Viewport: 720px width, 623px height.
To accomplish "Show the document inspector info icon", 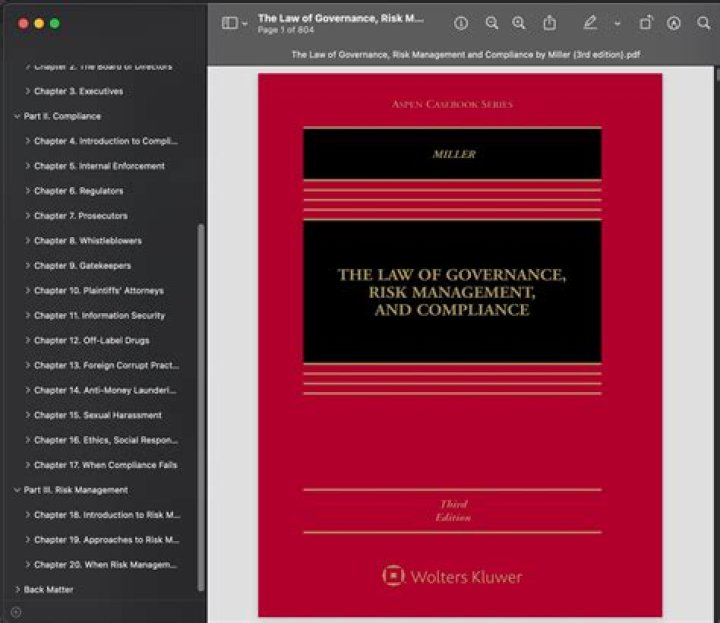I will coord(461,23).
